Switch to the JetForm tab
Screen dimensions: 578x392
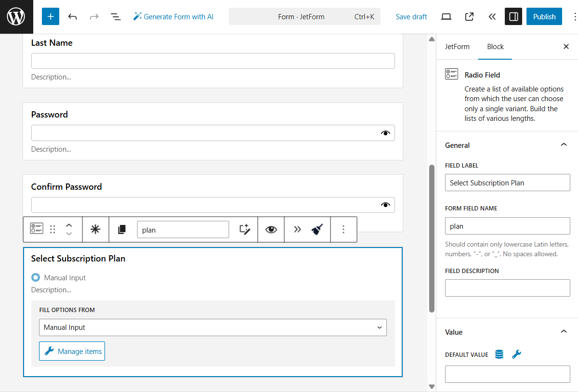pyautogui.click(x=457, y=47)
